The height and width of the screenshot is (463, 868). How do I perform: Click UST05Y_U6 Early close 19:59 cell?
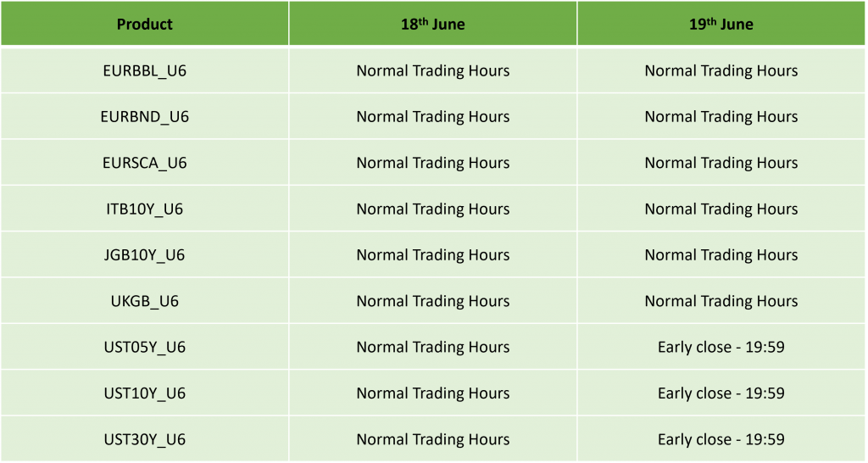click(721, 347)
